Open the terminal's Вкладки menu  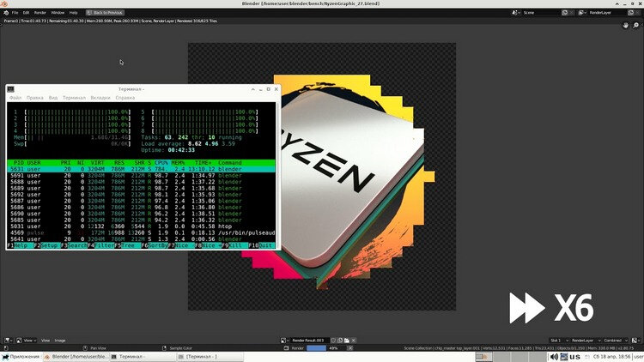tap(100, 98)
